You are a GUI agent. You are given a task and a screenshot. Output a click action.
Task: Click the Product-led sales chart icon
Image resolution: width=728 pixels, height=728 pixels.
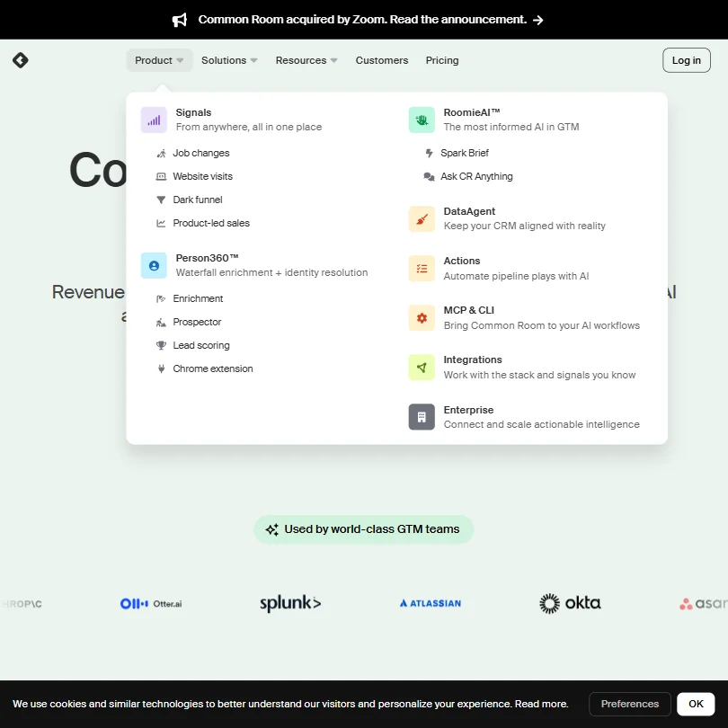(x=161, y=223)
